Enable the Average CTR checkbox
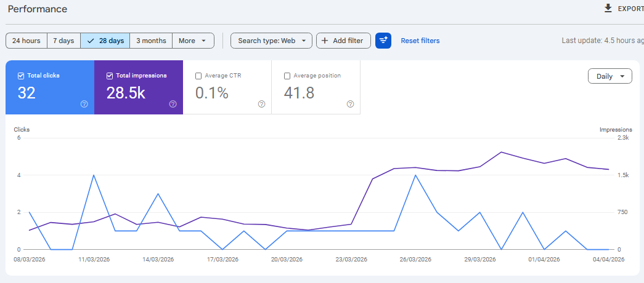This screenshot has height=283, width=644. pyautogui.click(x=198, y=76)
